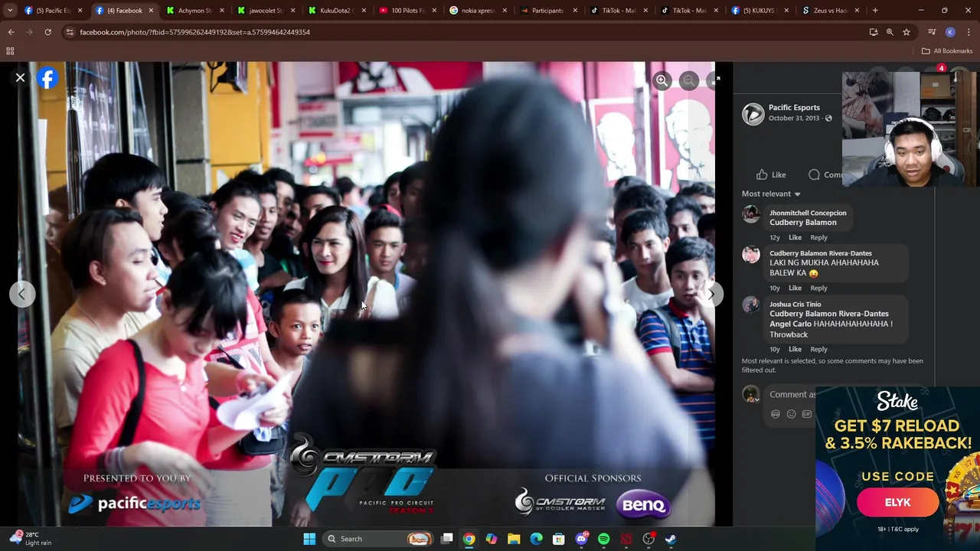The height and width of the screenshot is (551, 980).
Task: View site information icon in address bar
Action: coord(70,32)
